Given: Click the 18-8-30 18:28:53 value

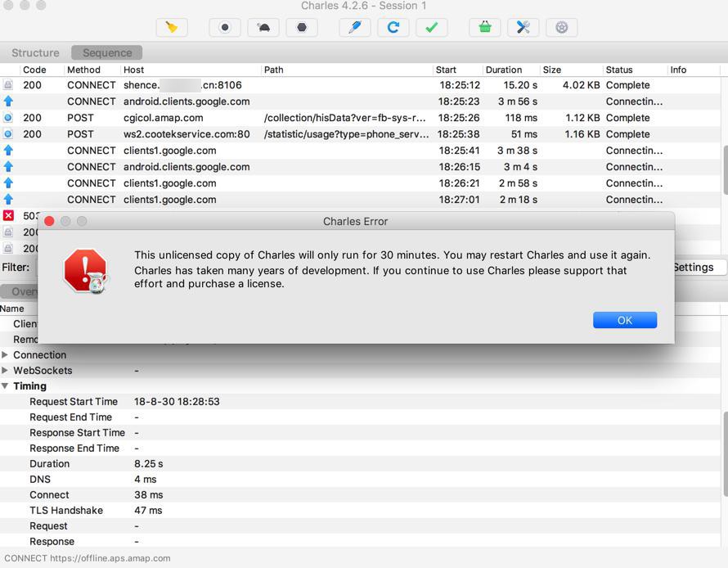Looking at the screenshot, I should (177, 402).
